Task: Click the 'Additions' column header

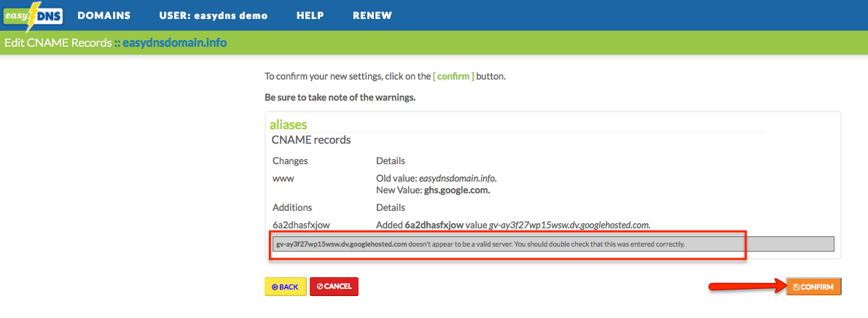Action: 292,207
